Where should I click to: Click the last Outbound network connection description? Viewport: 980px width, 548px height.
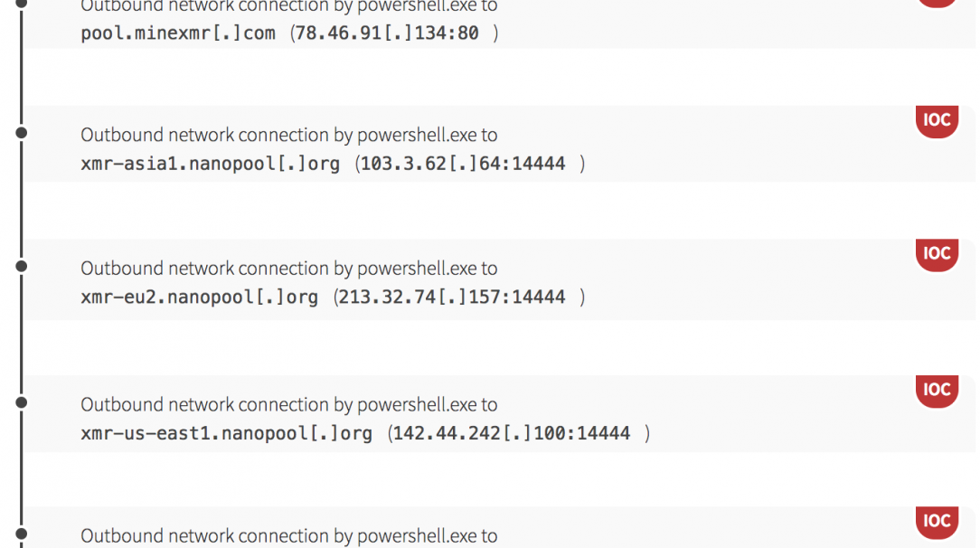point(289,536)
